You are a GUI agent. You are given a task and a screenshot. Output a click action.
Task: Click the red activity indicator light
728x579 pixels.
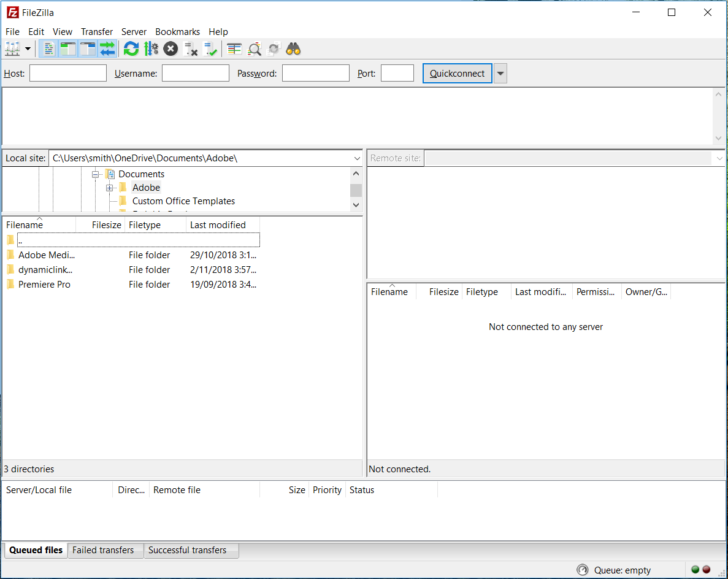(706, 570)
